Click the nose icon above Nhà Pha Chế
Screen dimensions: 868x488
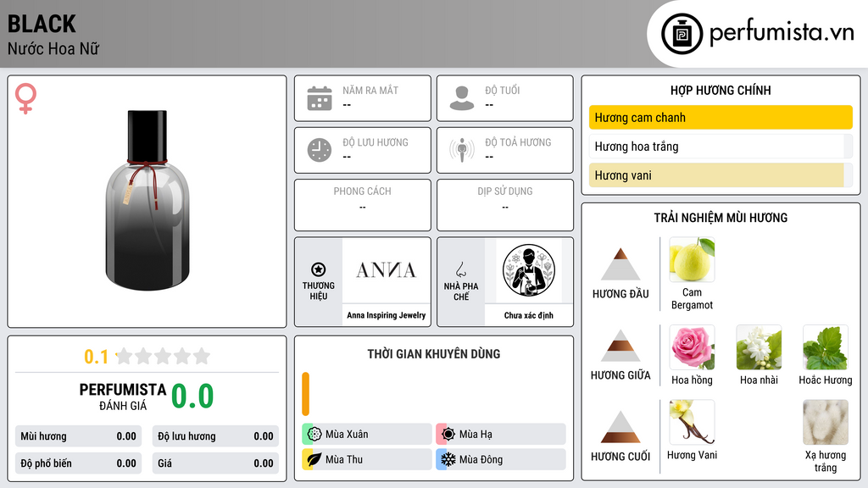[x=460, y=269]
